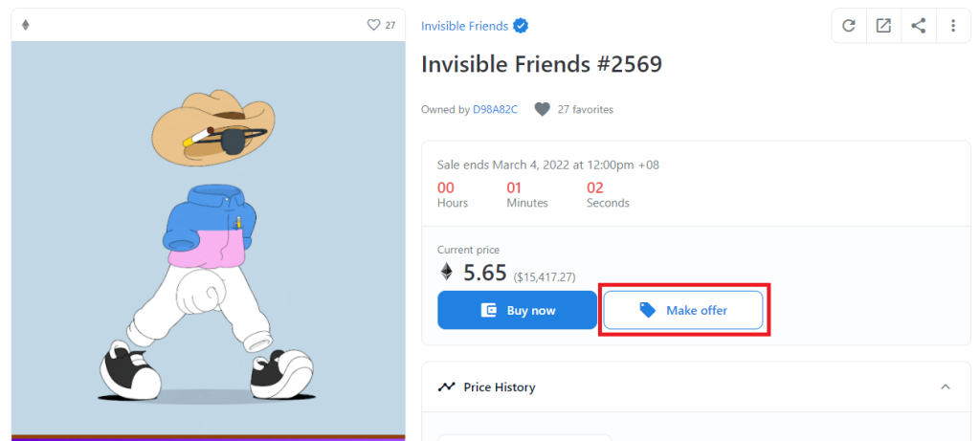Click the Invisible Friends #2569 title
Viewport: 980px width, 441px height.
[x=542, y=64]
